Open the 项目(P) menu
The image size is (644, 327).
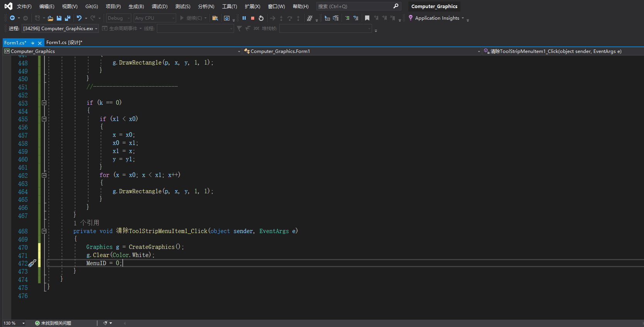(x=113, y=7)
